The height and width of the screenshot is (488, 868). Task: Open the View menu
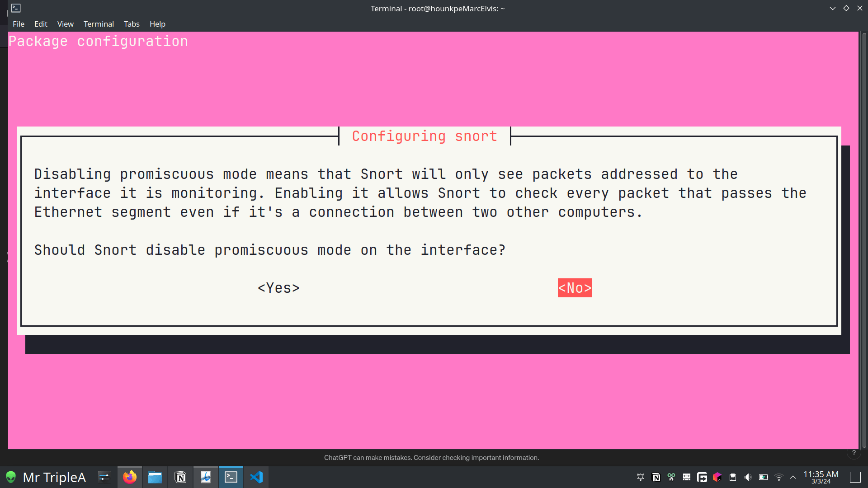coord(65,24)
